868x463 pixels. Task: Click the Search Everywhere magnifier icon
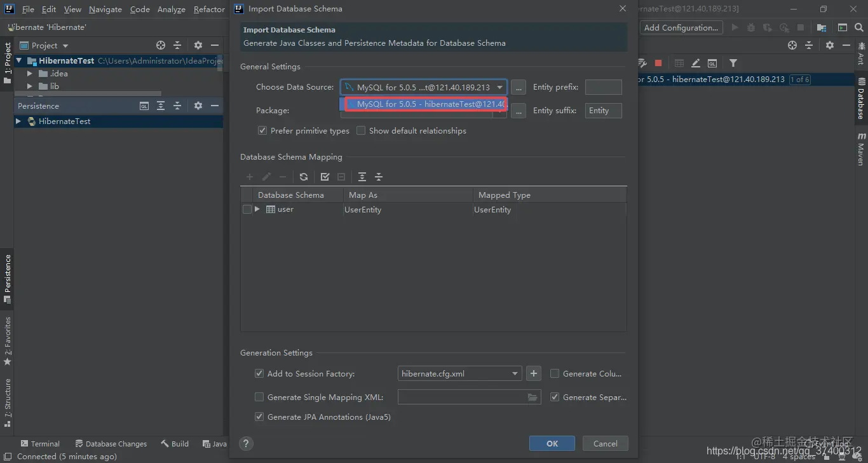(x=859, y=27)
